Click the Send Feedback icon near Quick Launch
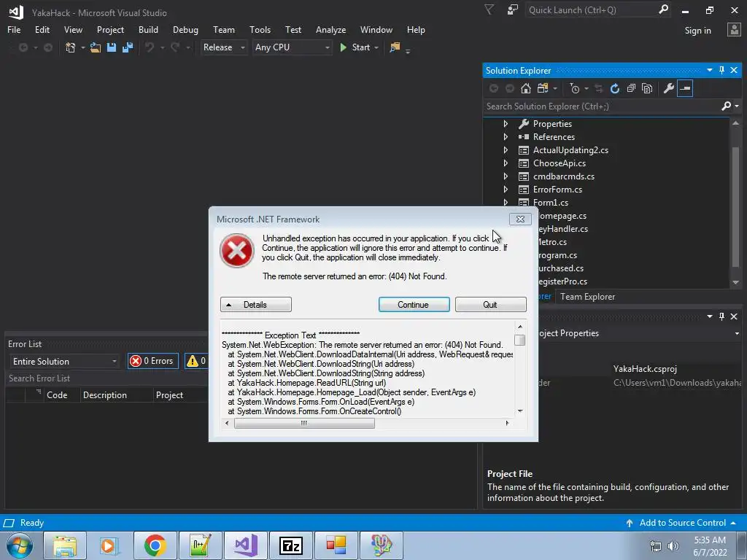Screen dimensions: 747x560 tap(513, 9)
